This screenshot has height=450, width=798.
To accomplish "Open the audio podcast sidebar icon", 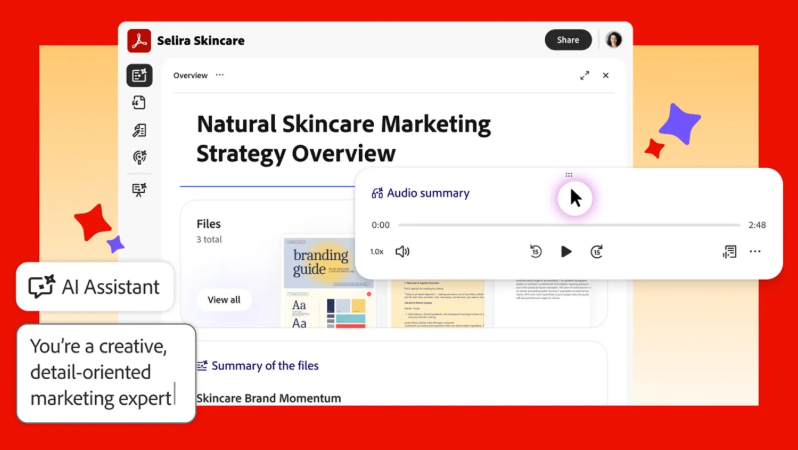I will click(x=139, y=157).
